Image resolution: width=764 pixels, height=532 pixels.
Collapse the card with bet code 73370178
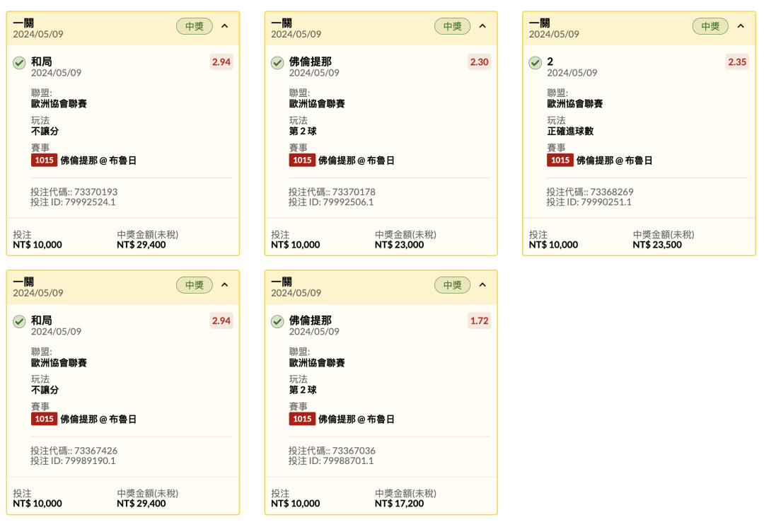tap(482, 26)
